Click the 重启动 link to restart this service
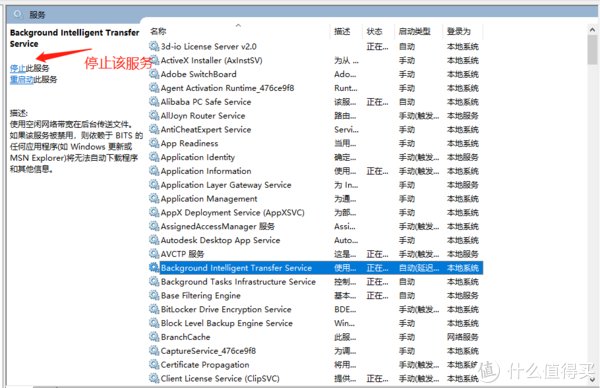This screenshot has height=388, width=600. point(21,80)
